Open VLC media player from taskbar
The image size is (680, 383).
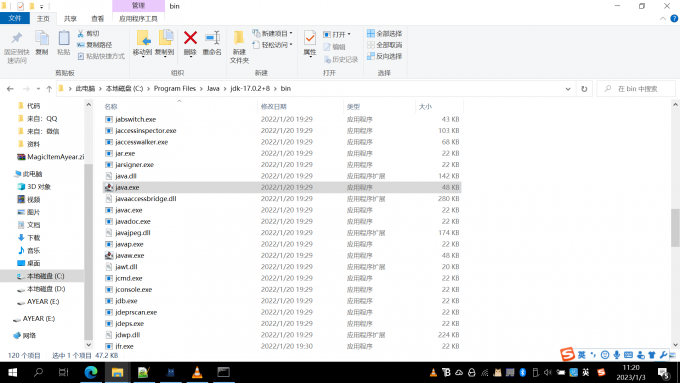tap(197, 372)
